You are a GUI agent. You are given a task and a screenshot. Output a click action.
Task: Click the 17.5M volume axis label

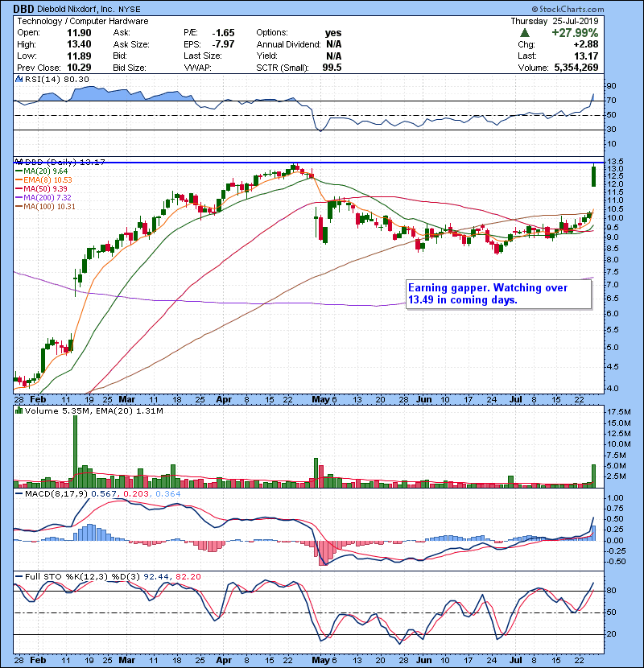point(619,411)
